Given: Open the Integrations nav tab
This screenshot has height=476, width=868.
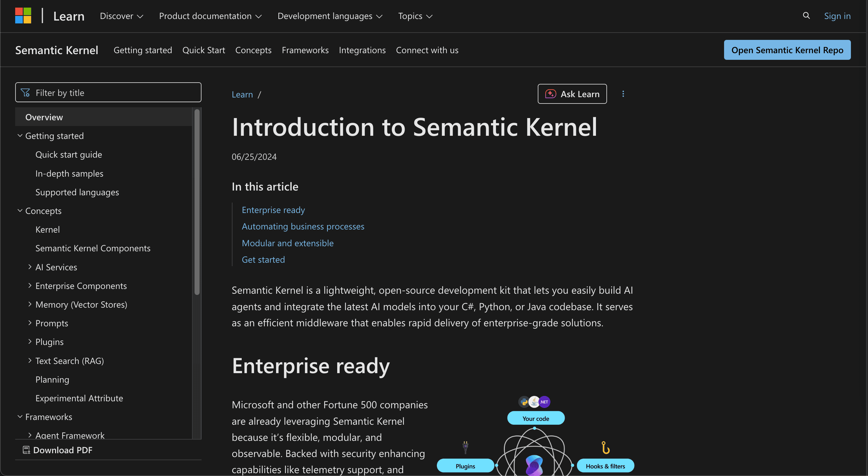Looking at the screenshot, I should [x=362, y=50].
